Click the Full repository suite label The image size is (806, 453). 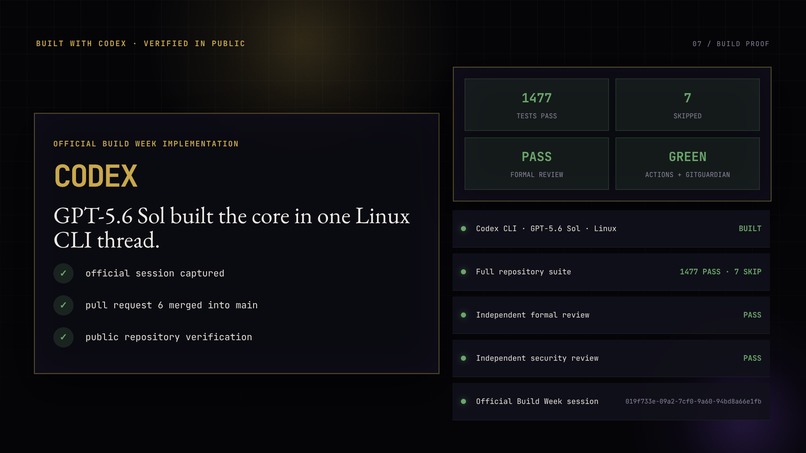coord(523,271)
